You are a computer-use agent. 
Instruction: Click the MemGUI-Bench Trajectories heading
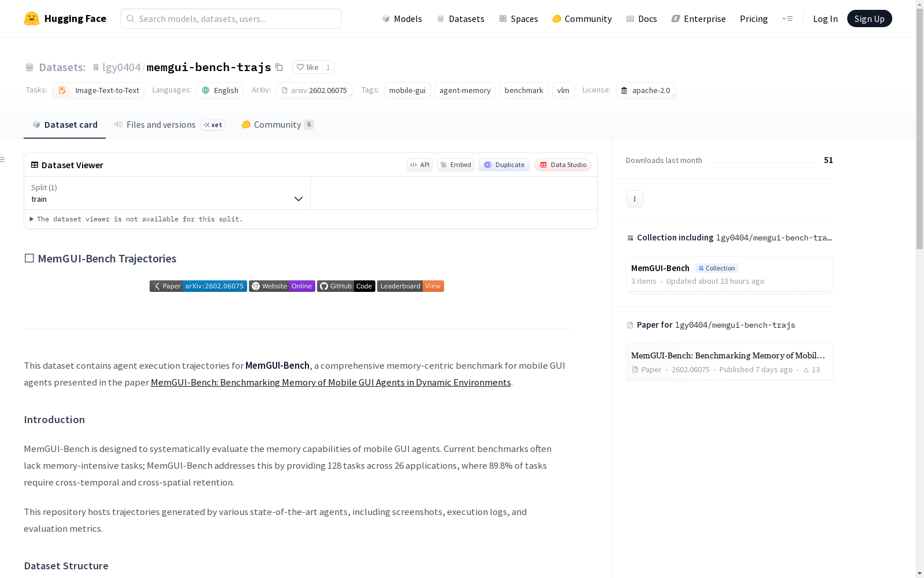click(100, 258)
